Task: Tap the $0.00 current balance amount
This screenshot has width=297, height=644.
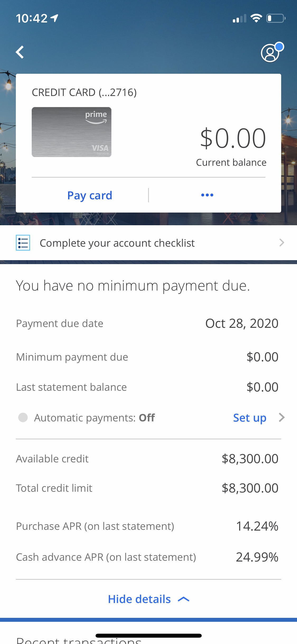Action: 233,138
